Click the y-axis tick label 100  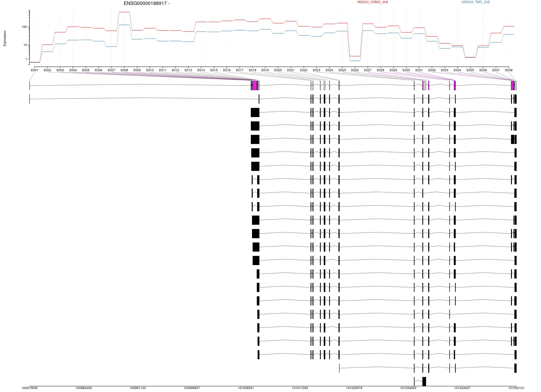24,27
